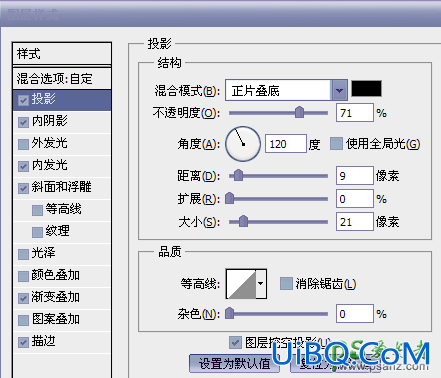Screen dimensions: 441x378
Task: Toggle the 斜面和浮雕 bevel checkbox
Action: pos(23,188)
